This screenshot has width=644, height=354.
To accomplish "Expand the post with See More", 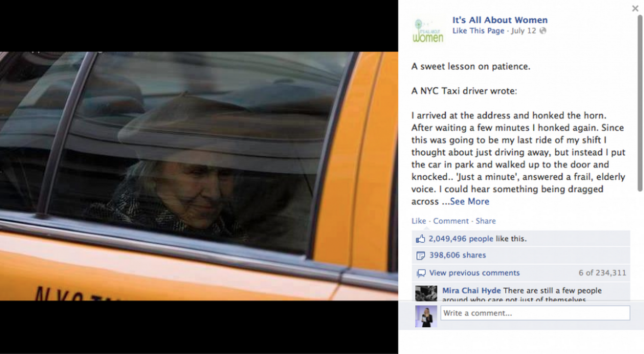I will click(469, 201).
